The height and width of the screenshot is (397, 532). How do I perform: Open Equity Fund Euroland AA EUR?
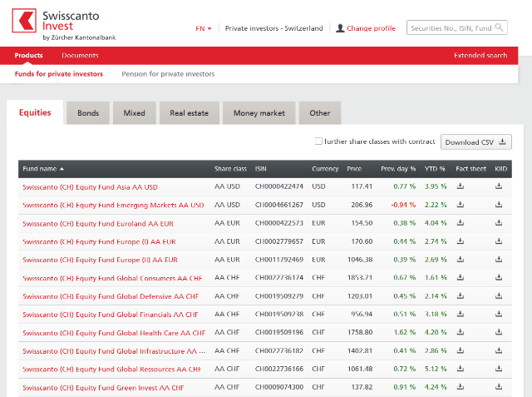point(98,223)
